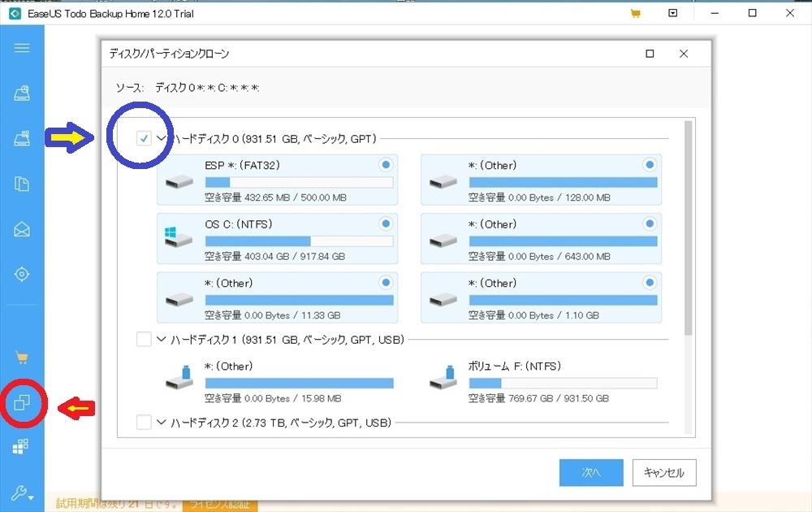812x512 pixels.
Task: Click the EaseUS app logo in title bar
Action: 15,14
